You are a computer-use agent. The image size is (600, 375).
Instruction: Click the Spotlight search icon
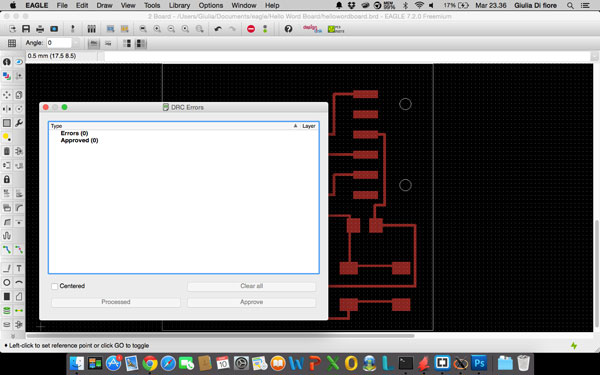pos(570,5)
